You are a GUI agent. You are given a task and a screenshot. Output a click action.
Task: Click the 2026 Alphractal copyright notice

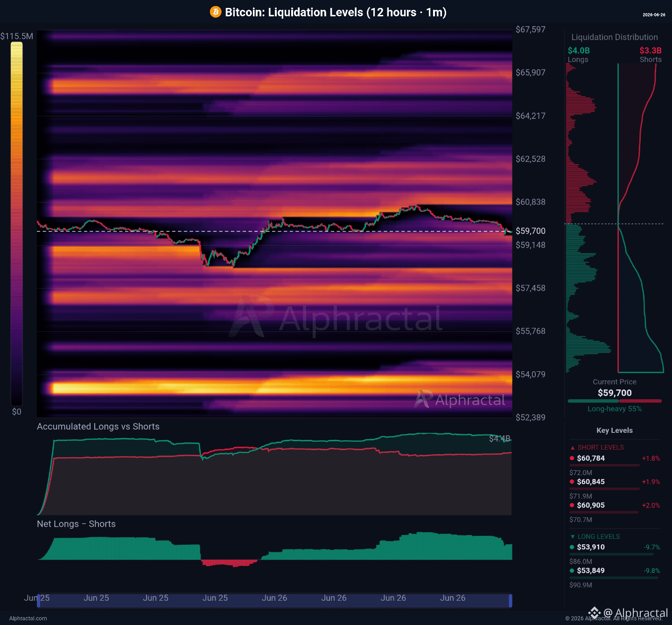pyautogui.click(x=614, y=618)
